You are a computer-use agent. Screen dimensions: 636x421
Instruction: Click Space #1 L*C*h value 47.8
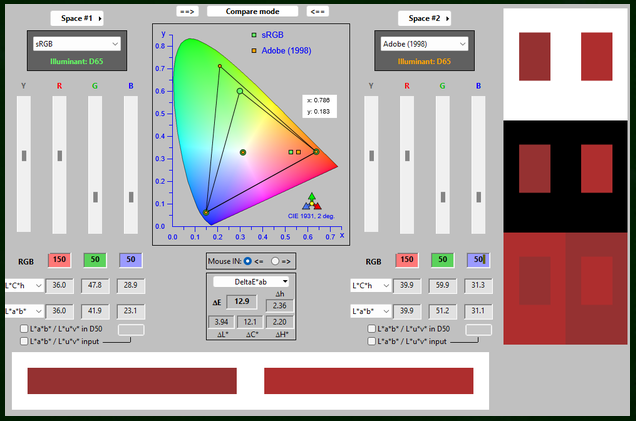click(x=95, y=286)
